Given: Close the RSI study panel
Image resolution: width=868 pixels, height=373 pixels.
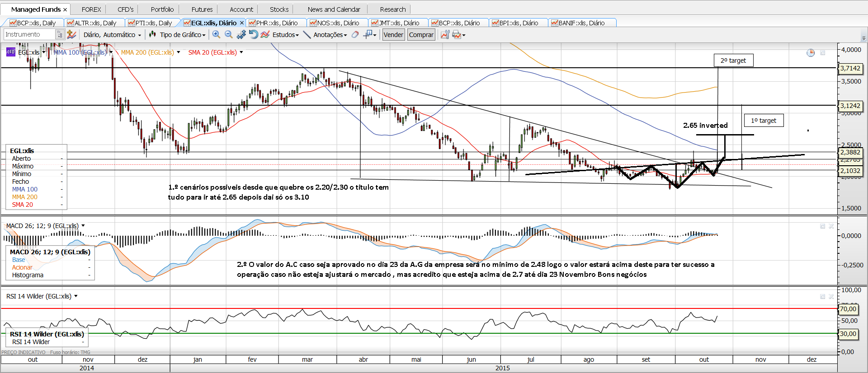Looking at the screenshot, I should 831,297.
